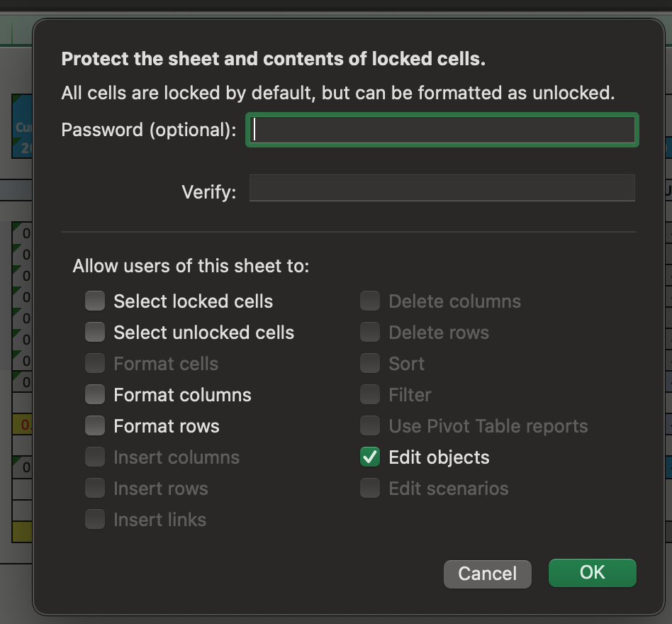Viewport: 672px width, 624px height.
Task: Dismiss the dialog with Cancel
Action: tap(487, 574)
